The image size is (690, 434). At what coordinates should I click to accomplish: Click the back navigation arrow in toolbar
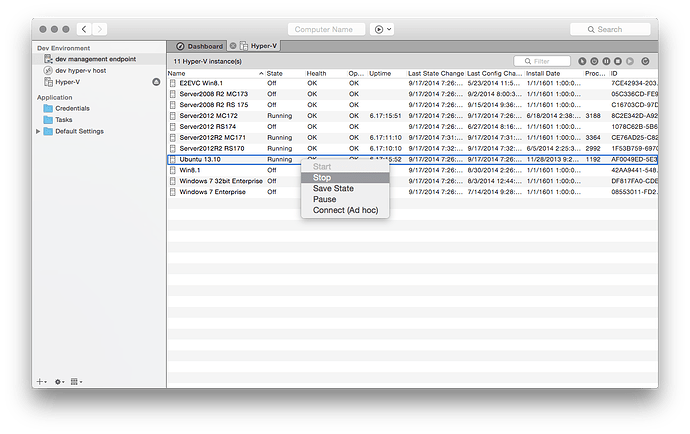(83, 29)
